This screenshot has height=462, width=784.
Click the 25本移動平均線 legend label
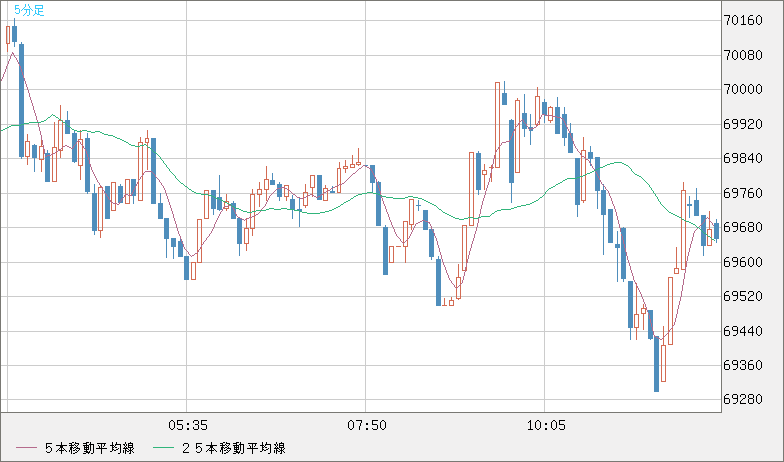(234, 448)
